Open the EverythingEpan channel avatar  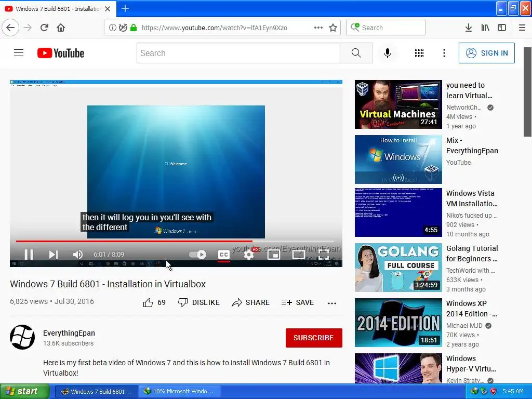(x=22, y=337)
